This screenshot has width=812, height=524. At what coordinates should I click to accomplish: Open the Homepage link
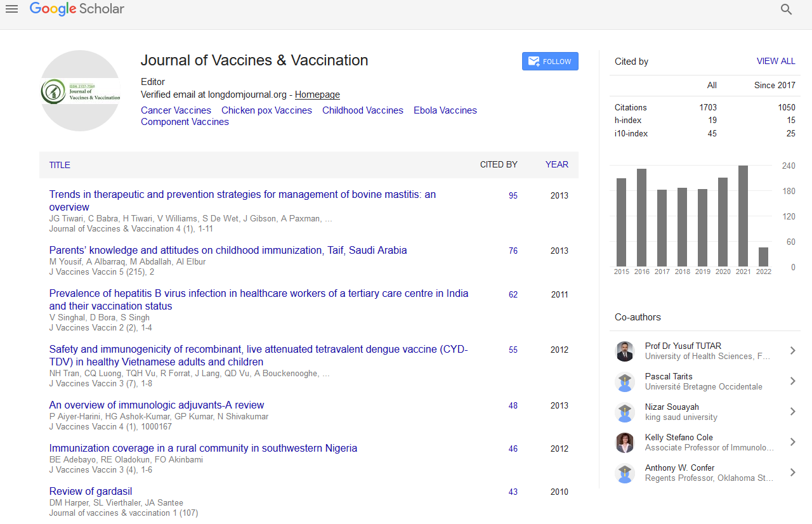(317, 95)
